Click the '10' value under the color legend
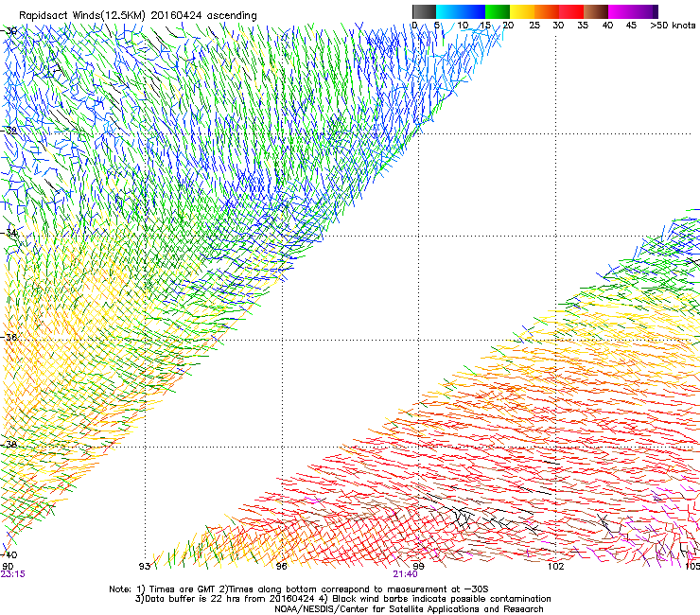The width and height of the screenshot is (700, 615). tap(463, 26)
